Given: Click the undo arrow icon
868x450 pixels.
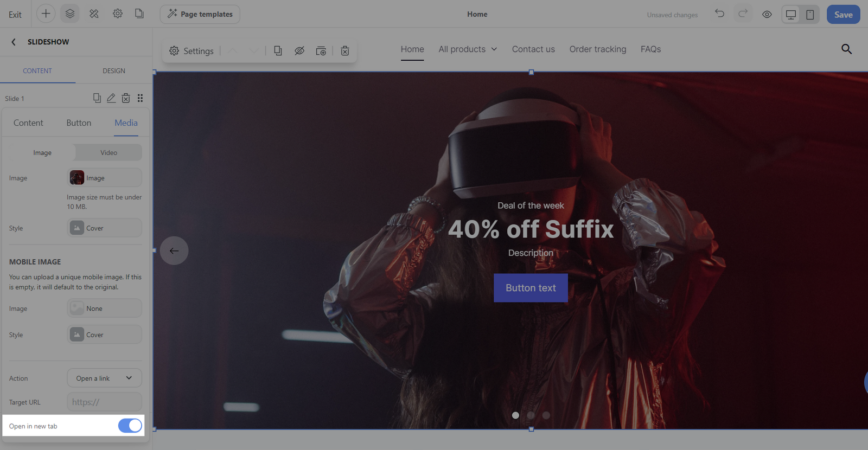Looking at the screenshot, I should 719,14.
